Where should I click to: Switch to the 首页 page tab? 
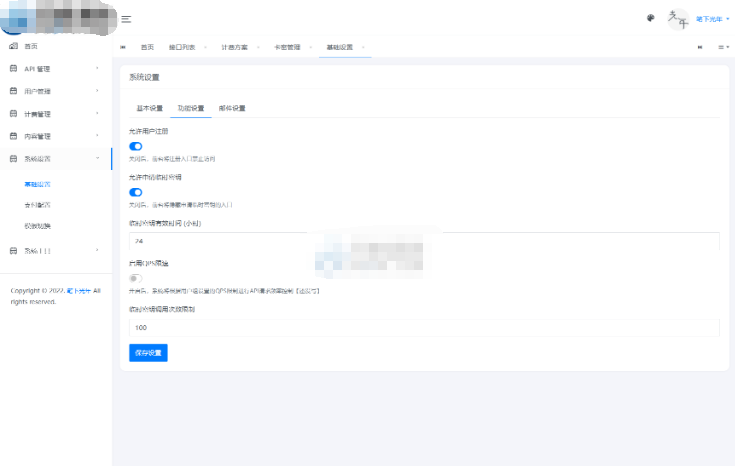pos(147,47)
